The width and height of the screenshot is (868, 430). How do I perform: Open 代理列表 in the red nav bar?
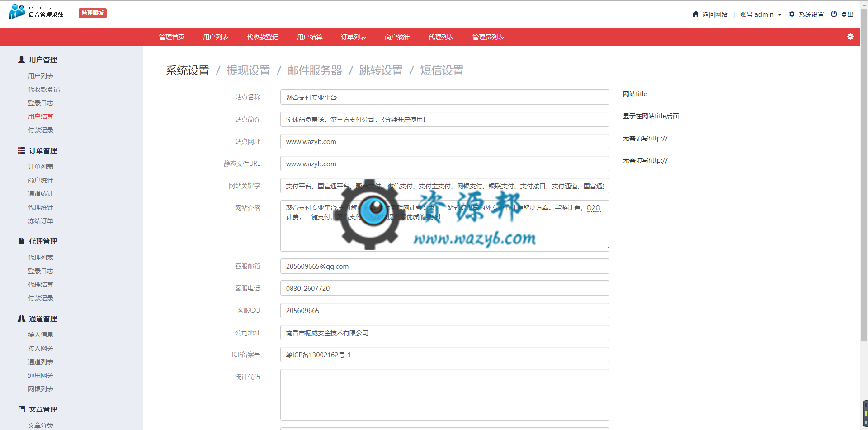(441, 37)
